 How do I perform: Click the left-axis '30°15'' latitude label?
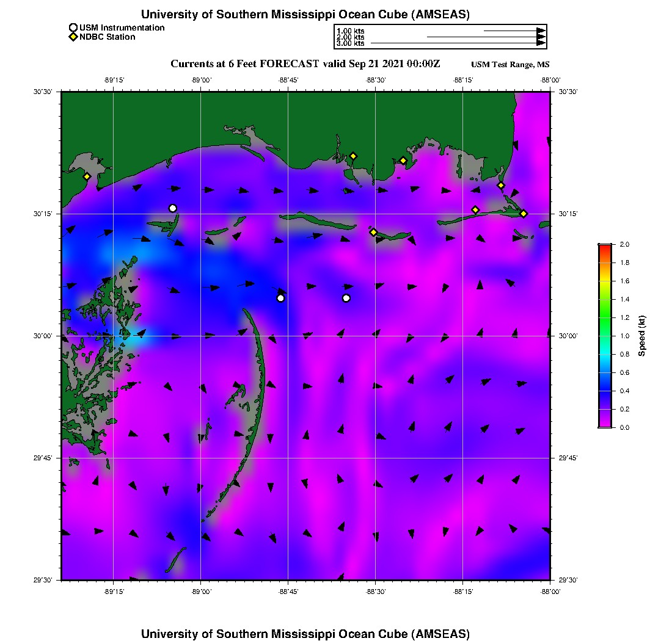click(43, 214)
